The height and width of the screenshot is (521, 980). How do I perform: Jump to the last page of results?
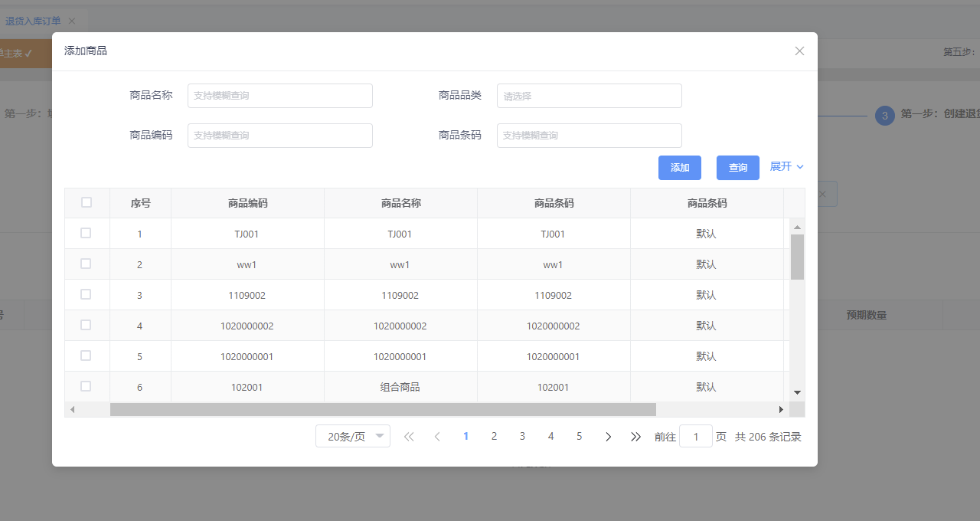coord(635,437)
